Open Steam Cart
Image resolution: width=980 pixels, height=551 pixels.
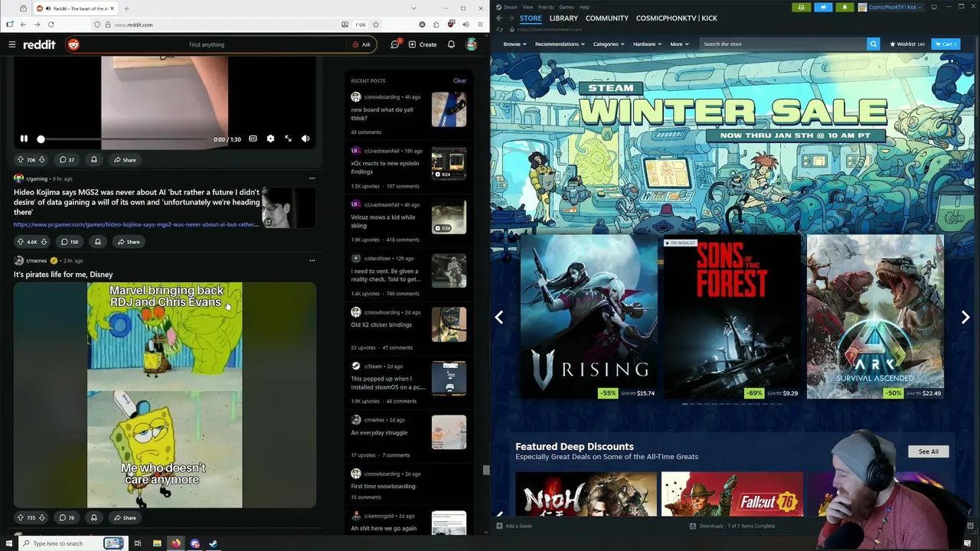(946, 44)
